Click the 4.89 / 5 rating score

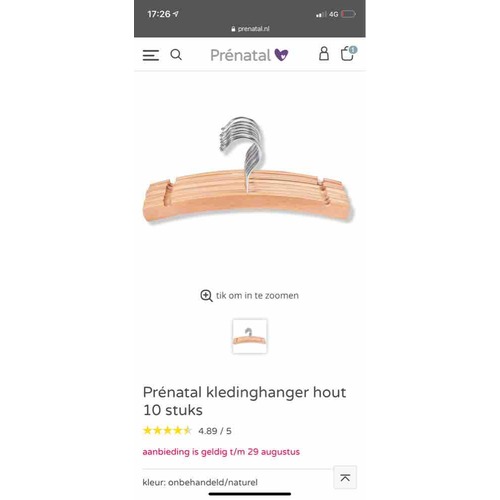tap(215, 431)
